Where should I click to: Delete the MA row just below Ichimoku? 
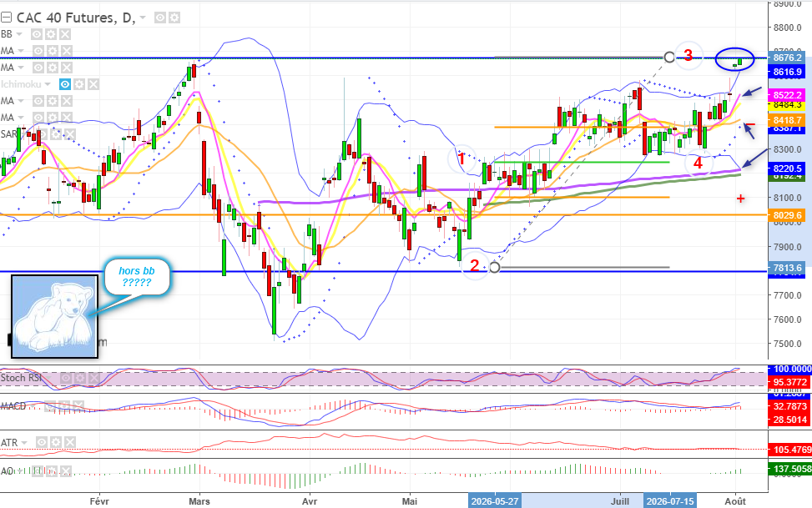pyautogui.click(x=67, y=100)
